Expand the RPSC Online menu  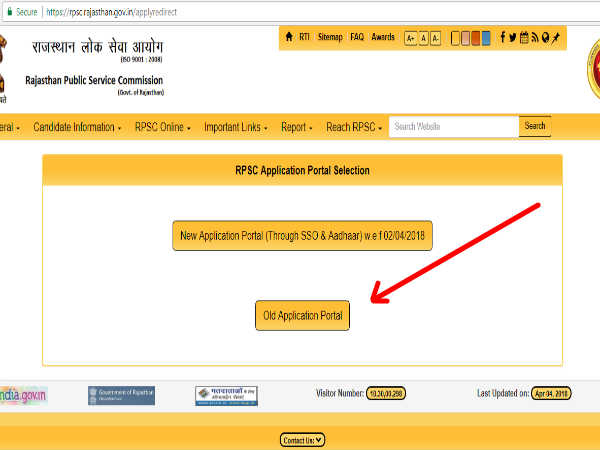[x=163, y=127]
